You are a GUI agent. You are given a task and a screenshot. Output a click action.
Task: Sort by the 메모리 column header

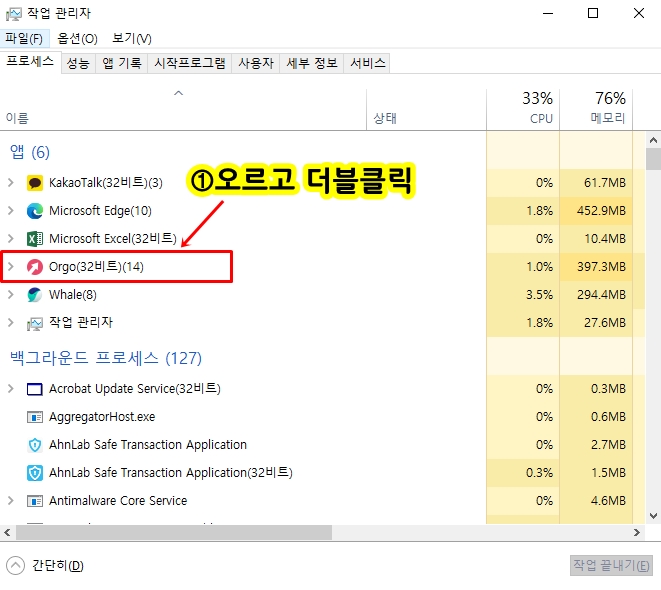pyautogui.click(x=596, y=110)
